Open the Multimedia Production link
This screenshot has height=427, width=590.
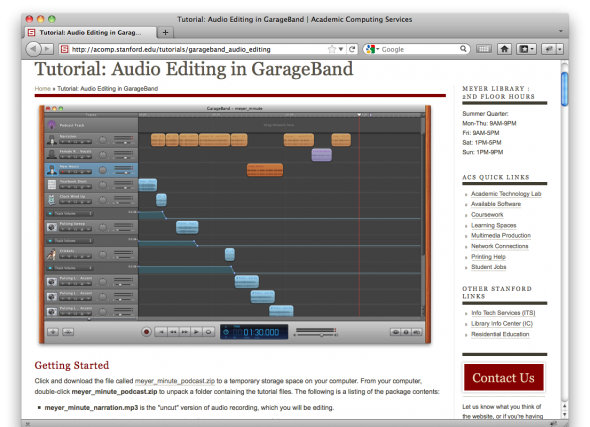click(501, 236)
